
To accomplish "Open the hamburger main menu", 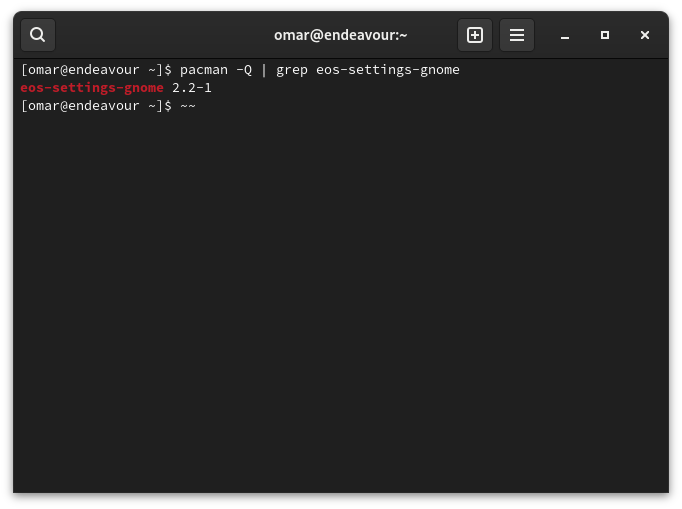I will point(517,35).
